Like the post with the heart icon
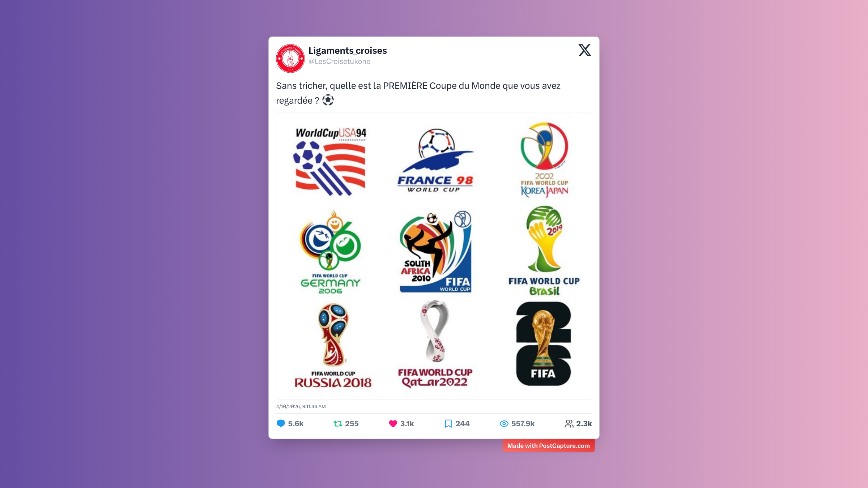The image size is (868, 488). pos(393,423)
